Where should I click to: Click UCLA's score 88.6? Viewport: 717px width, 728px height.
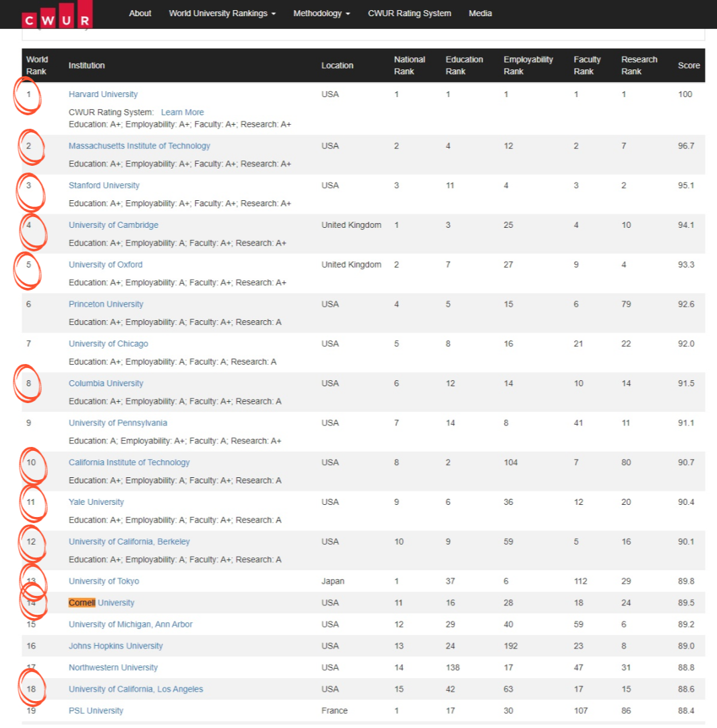coord(686,689)
